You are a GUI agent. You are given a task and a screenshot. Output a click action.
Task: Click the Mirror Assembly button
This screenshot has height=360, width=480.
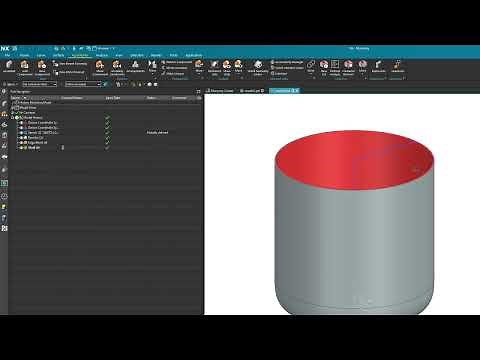(175, 68)
